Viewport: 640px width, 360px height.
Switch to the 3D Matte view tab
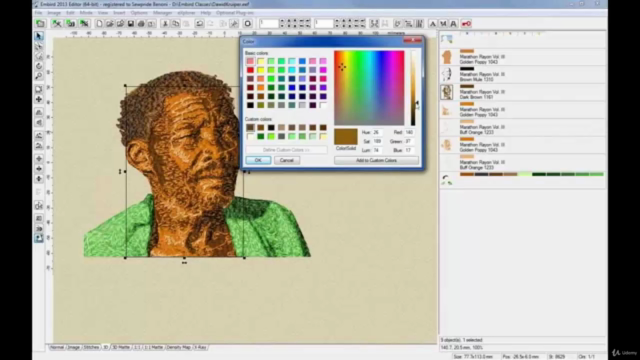(x=121, y=347)
